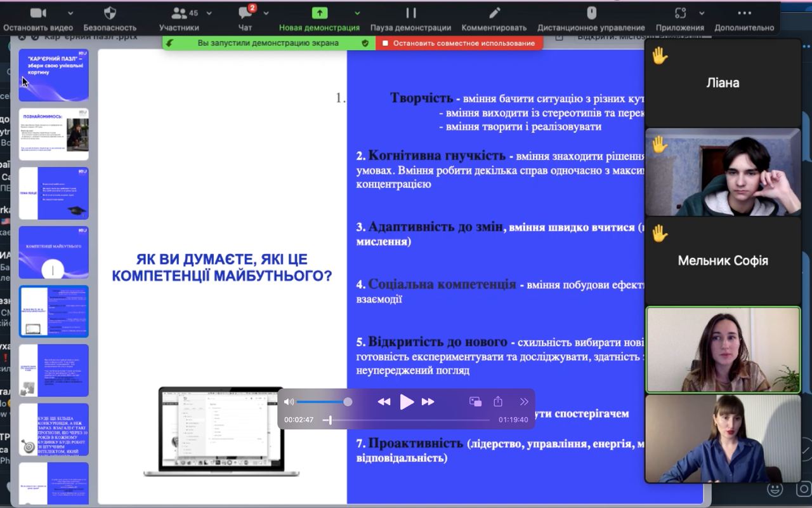This screenshot has width=812, height=508.
Task: Open Дистанционное управление mouse icon
Action: tap(591, 13)
